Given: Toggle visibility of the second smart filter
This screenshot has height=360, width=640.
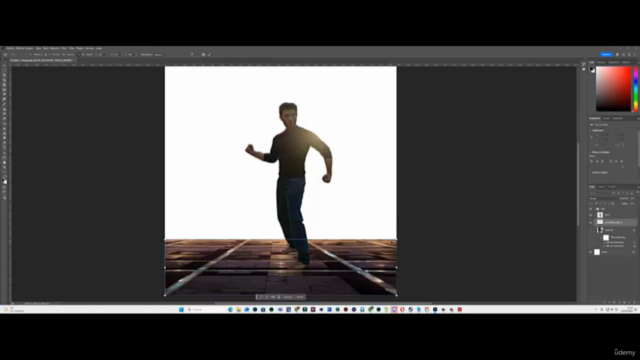Looking at the screenshot, I should click(604, 246).
